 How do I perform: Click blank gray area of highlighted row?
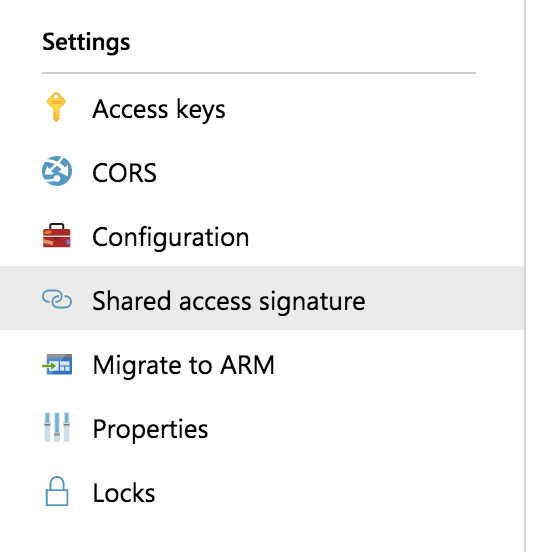coord(444,298)
